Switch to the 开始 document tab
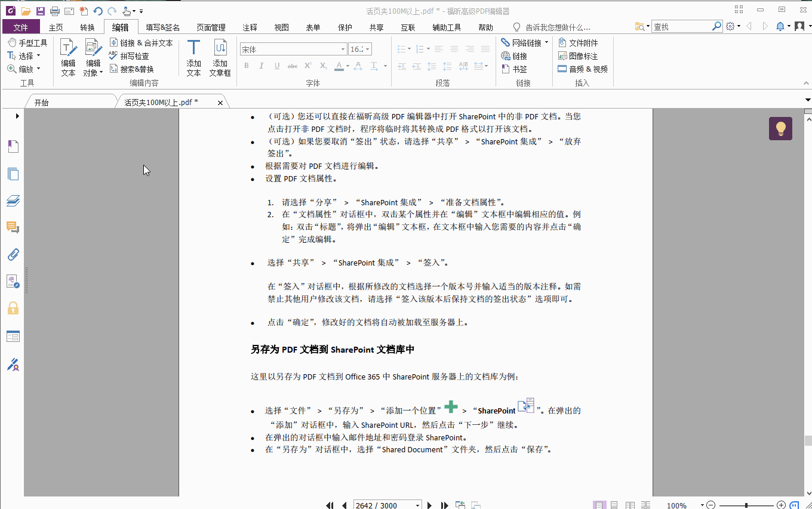This screenshot has height=509, width=812. tap(42, 101)
